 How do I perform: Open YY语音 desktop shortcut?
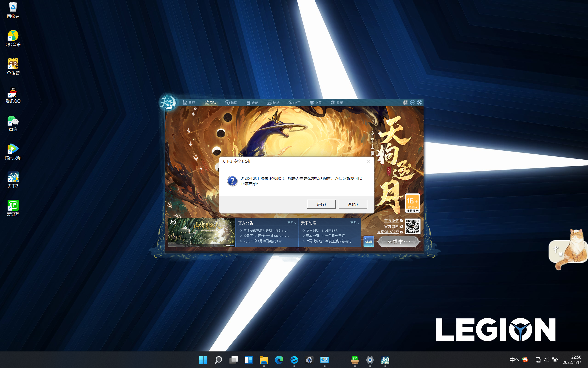[x=13, y=67]
